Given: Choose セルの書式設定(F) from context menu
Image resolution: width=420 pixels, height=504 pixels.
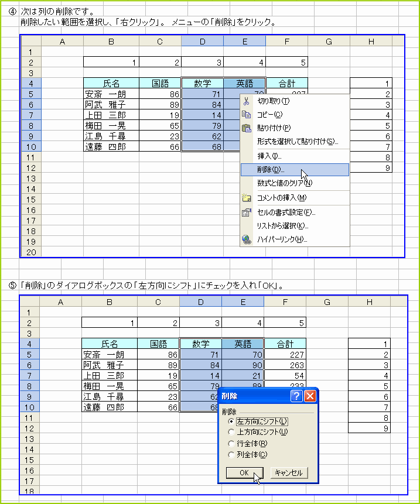Looking at the screenshot, I should [x=295, y=212].
